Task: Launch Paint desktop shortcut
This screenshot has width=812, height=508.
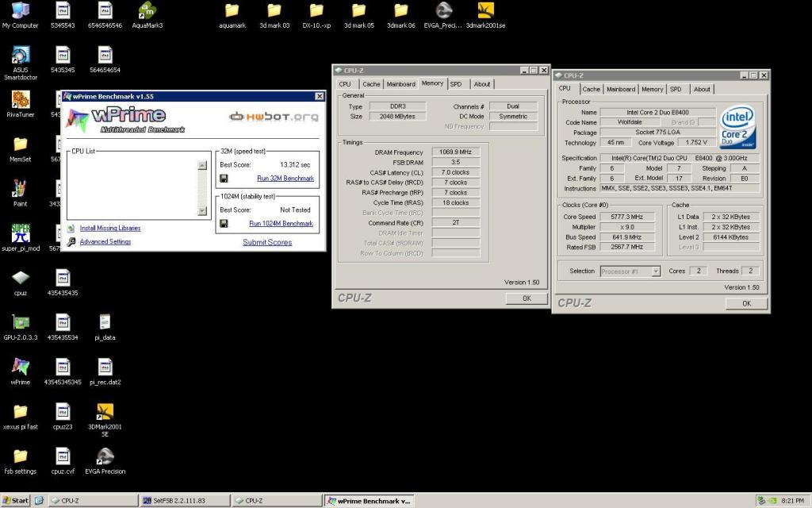Action: point(20,194)
